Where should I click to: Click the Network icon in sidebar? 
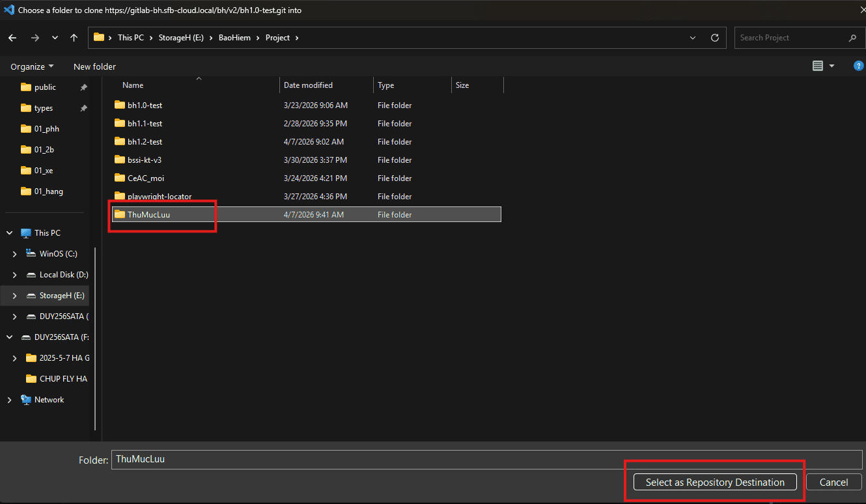coord(25,400)
